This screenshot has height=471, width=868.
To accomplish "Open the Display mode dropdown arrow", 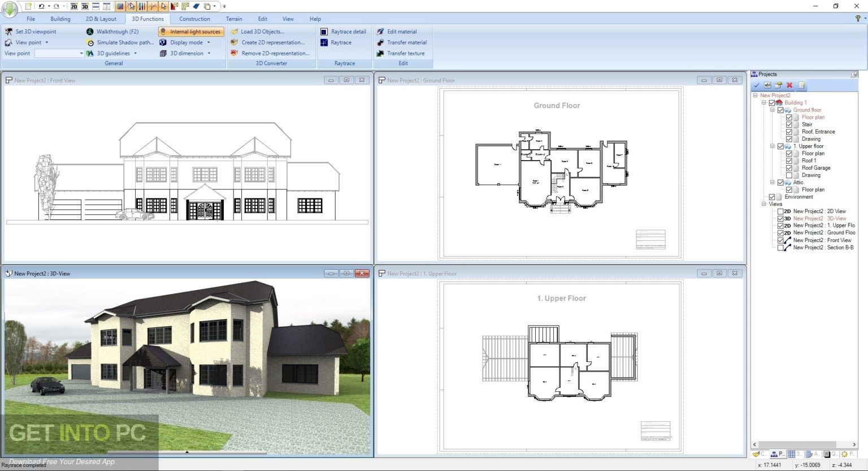I will pyautogui.click(x=209, y=42).
